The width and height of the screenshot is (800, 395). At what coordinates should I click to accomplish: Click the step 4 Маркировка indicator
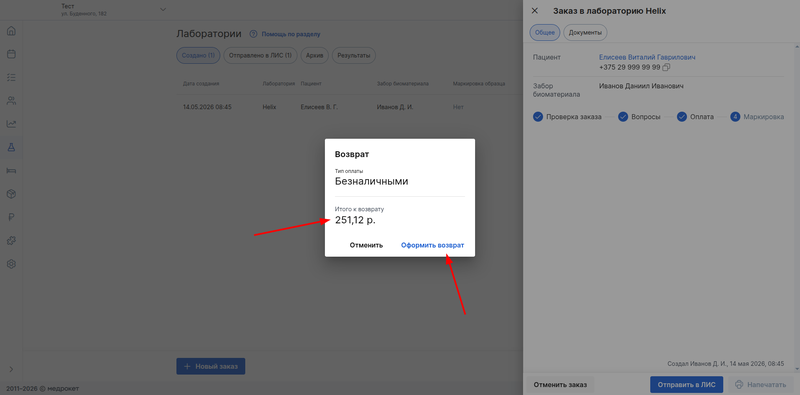(x=735, y=117)
